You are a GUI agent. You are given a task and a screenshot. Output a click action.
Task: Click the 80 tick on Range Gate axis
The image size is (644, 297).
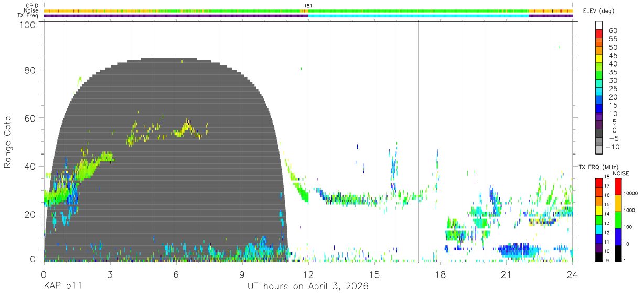click(x=30, y=70)
